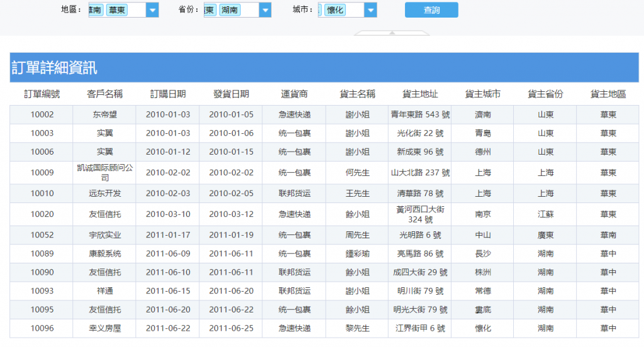
Task: Click customer 东帝望 cell
Action: 105,114
